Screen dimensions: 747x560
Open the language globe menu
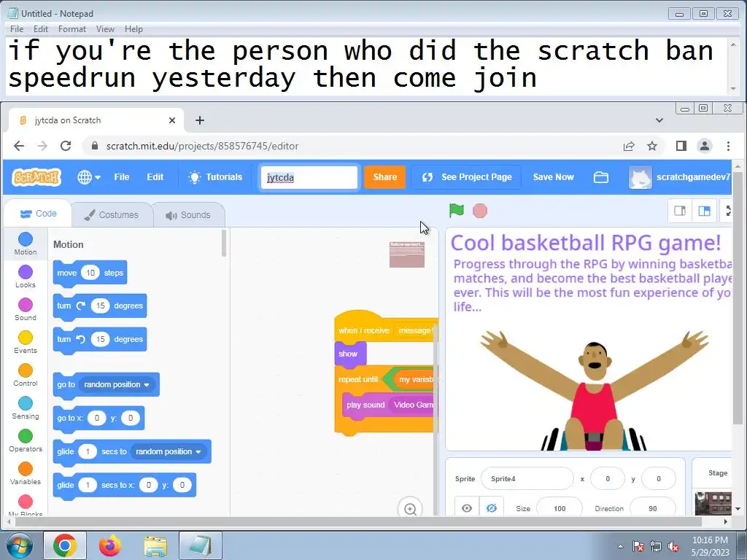[88, 177]
